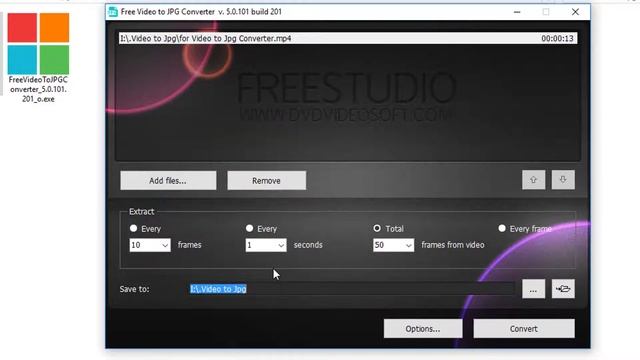The width and height of the screenshot is (640, 360).
Task: Browse for save folder with ellipsis button
Action: (x=533, y=289)
